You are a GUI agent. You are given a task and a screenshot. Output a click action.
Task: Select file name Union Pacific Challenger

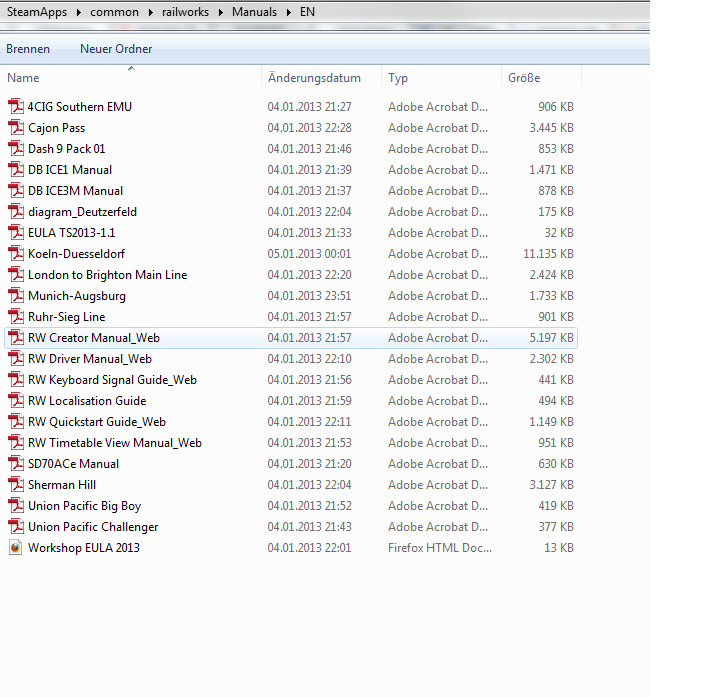[93, 527]
